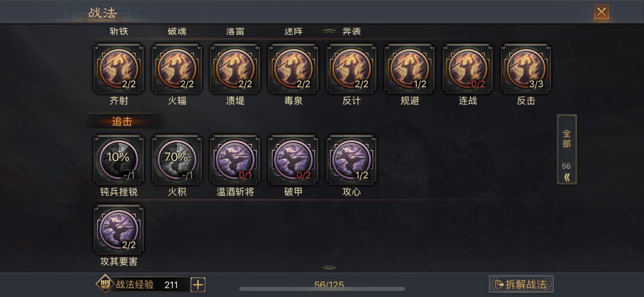644x297 pixels.
Task: Collapse the list with the top up chevron
Action: click(x=329, y=31)
